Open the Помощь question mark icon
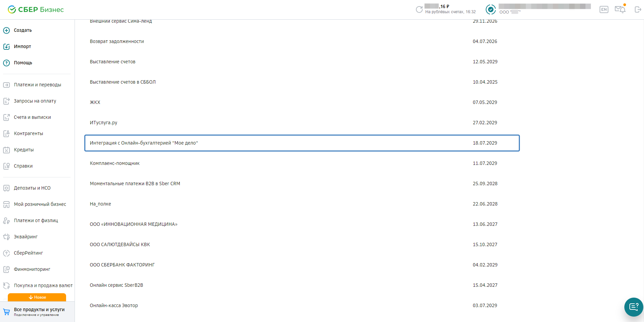This screenshot has width=644, height=322. tap(6, 63)
